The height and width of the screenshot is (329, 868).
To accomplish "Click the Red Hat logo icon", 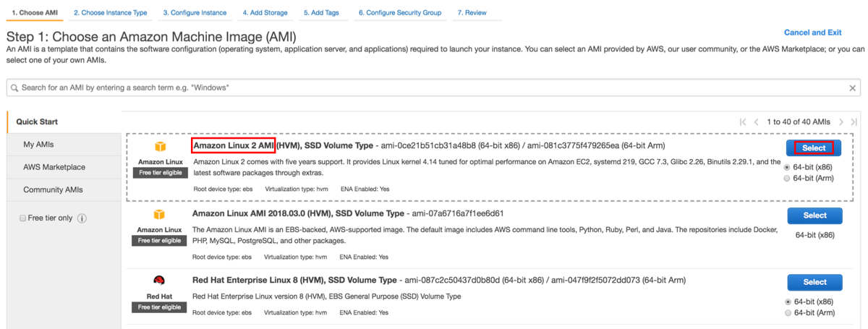I will coord(160,281).
